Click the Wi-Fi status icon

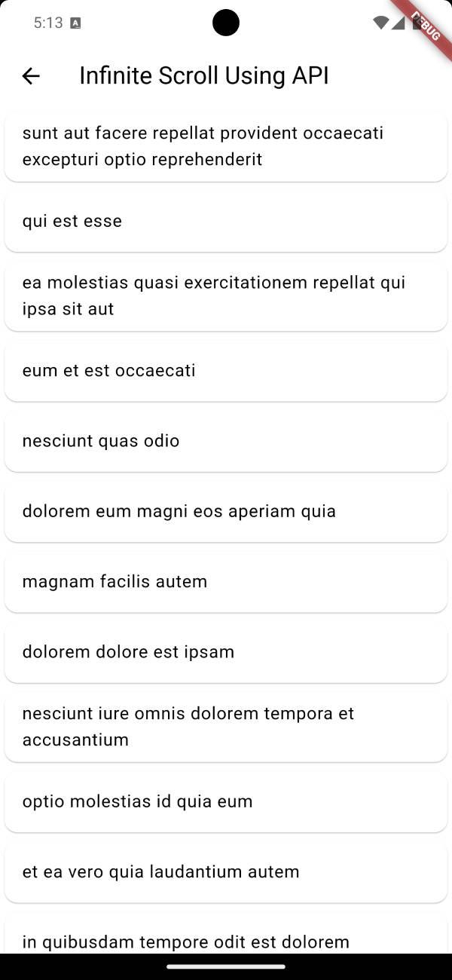click(x=379, y=23)
